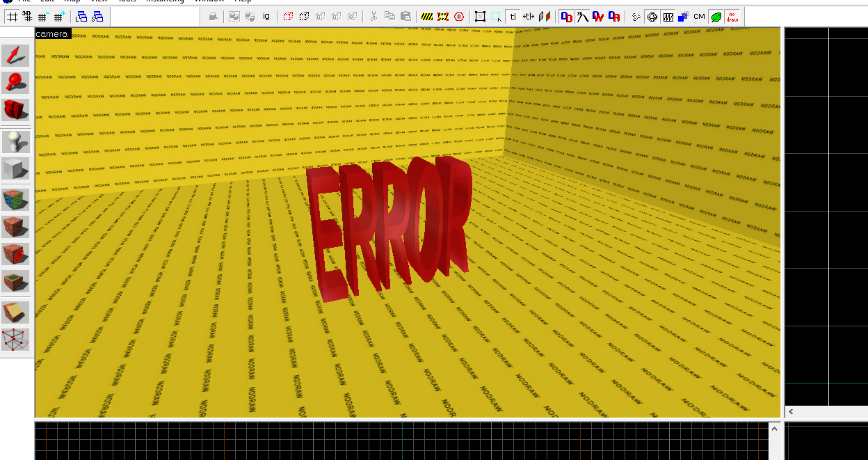Apply current texture brick cube tool
Screen dimensions: 868x460
click(x=15, y=227)
